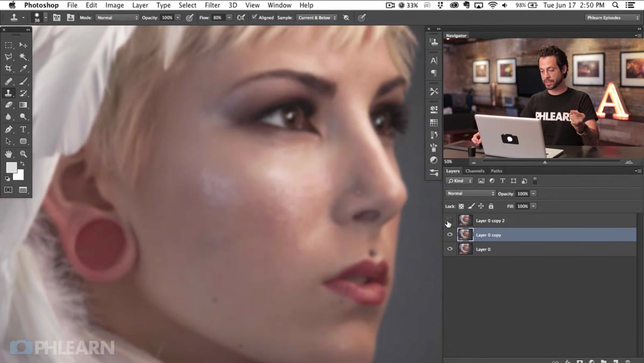Toggle lock position

tap(481, 206)
